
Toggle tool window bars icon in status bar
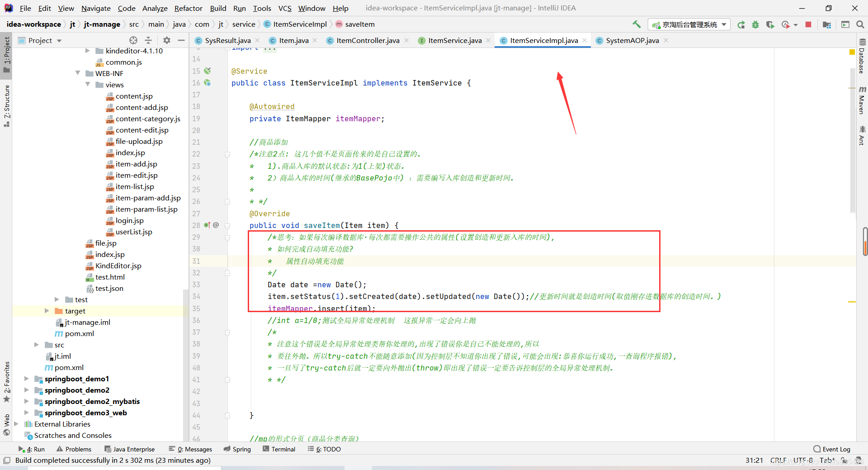pos(7,460)
